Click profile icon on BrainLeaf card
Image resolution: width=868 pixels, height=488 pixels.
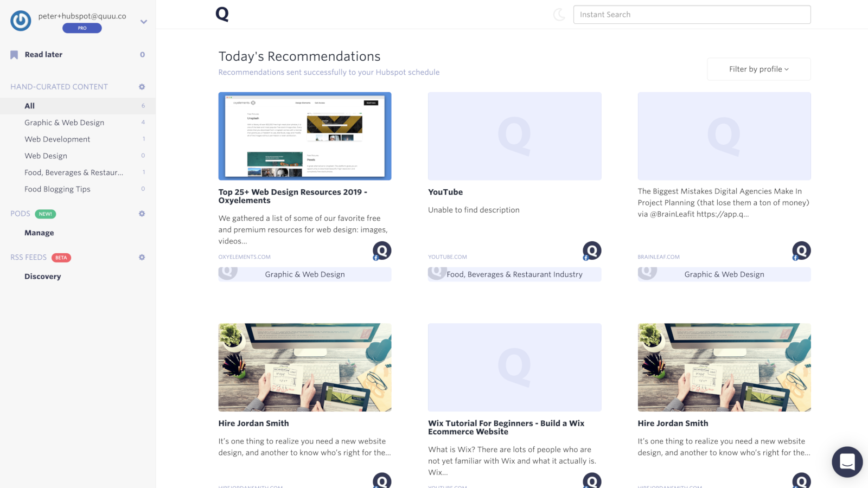(801, 251)
